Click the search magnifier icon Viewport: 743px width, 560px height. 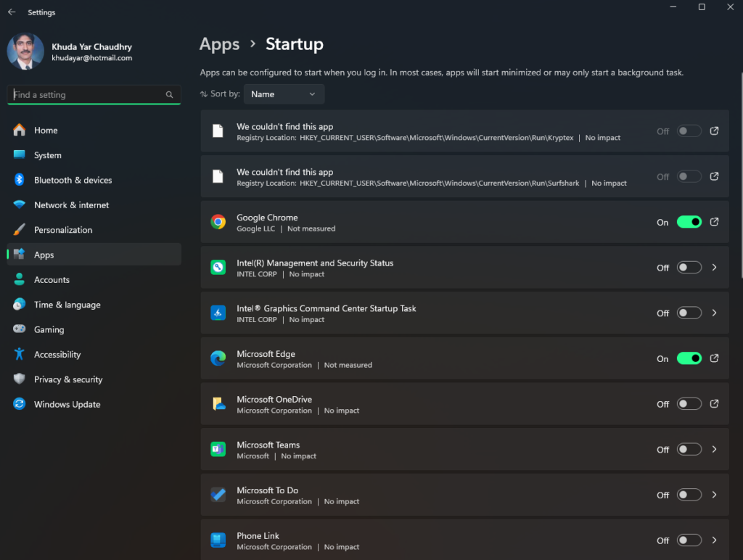coord(169,95)
